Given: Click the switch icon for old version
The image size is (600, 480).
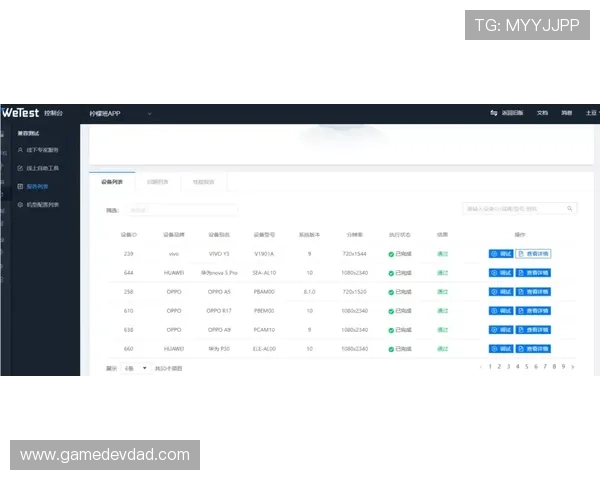Looking at the screenshot, I should pos(494,113).
